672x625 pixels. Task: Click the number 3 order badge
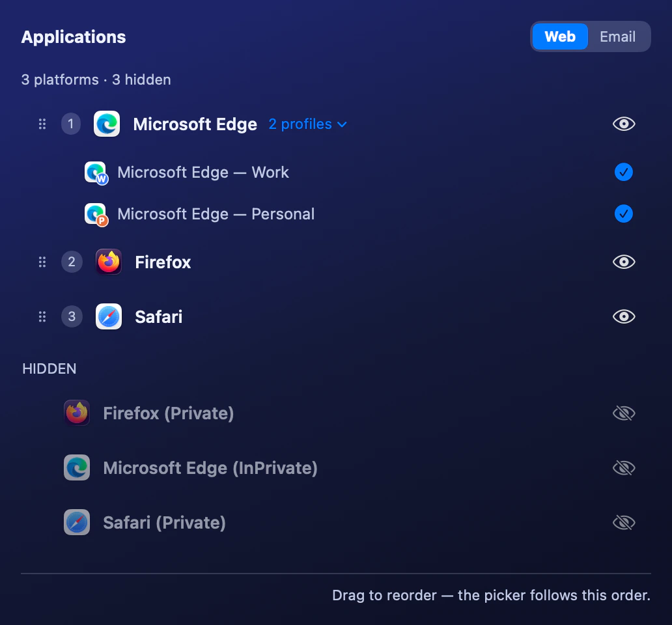coord(72,316)
